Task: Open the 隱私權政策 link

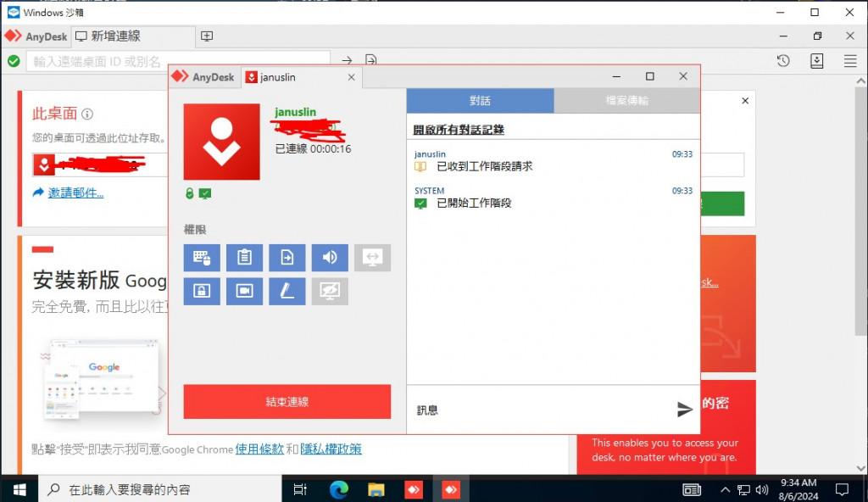Action: tap(331, 449)
